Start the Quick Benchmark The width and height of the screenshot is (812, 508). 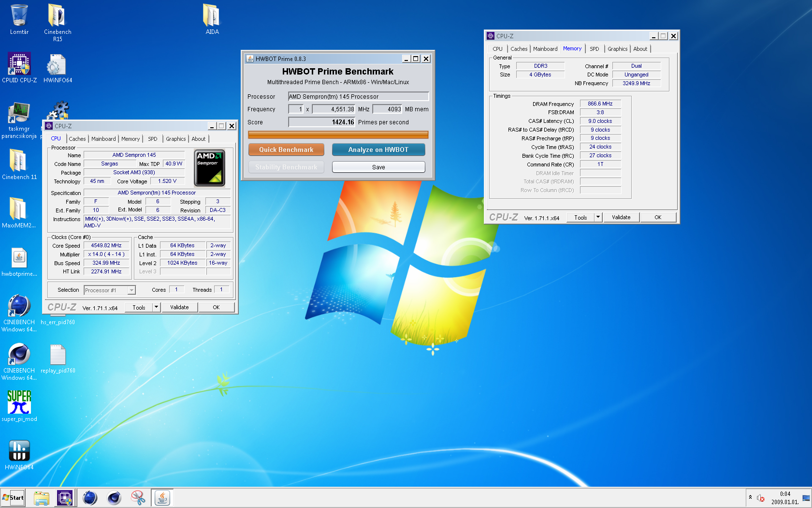(x=286, y=149)
